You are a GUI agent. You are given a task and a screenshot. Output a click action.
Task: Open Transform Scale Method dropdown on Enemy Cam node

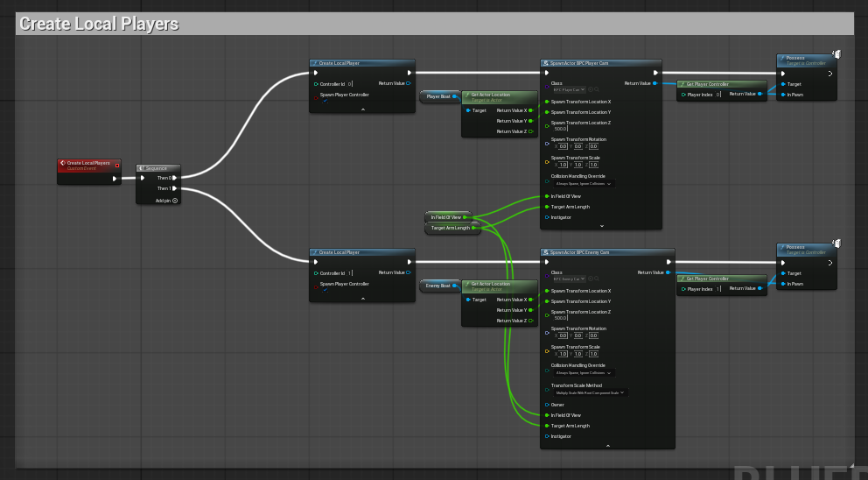click(590, 392)
